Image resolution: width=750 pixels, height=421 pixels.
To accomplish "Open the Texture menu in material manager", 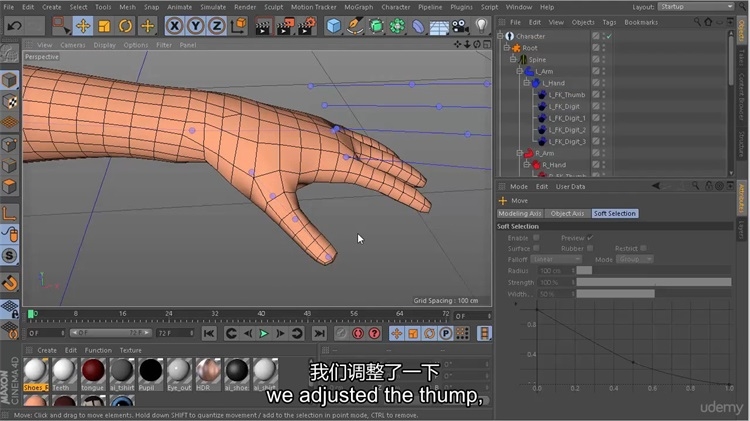I will (x=131, y=350).
